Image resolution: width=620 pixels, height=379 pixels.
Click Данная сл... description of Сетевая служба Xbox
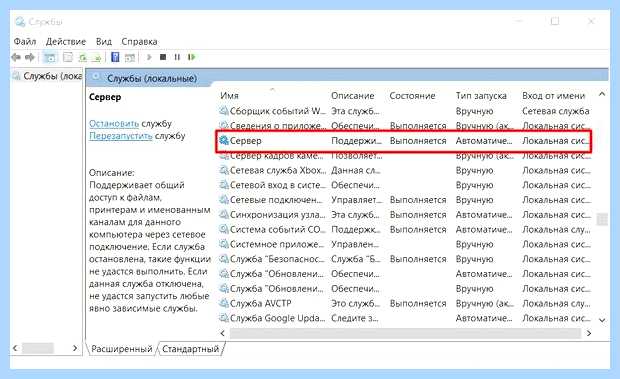(355, 171)
